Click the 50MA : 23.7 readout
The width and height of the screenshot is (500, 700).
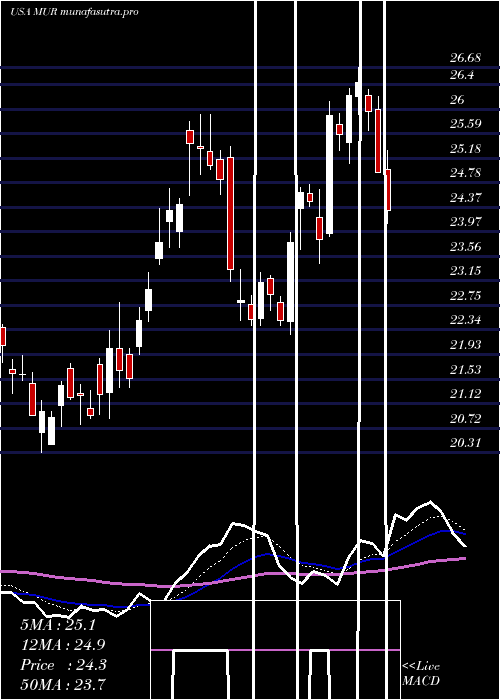pyautogui.click(x=63, y=685)
